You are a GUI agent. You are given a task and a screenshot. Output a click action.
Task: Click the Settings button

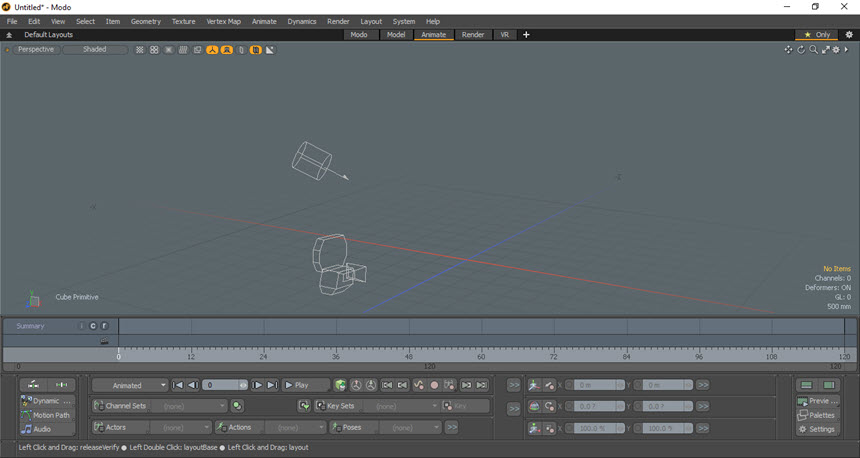click(x=817, y=429)
